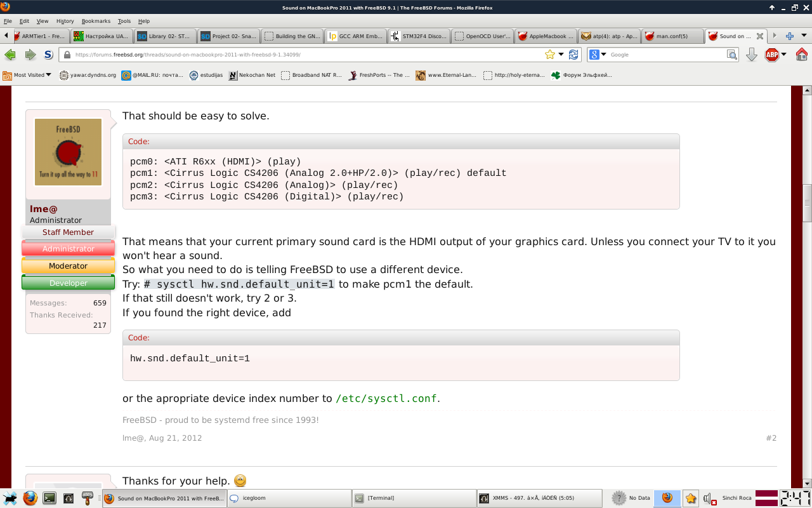Go to the Home page icon
This screenshot has width=812, height=508.
[802, 55]
